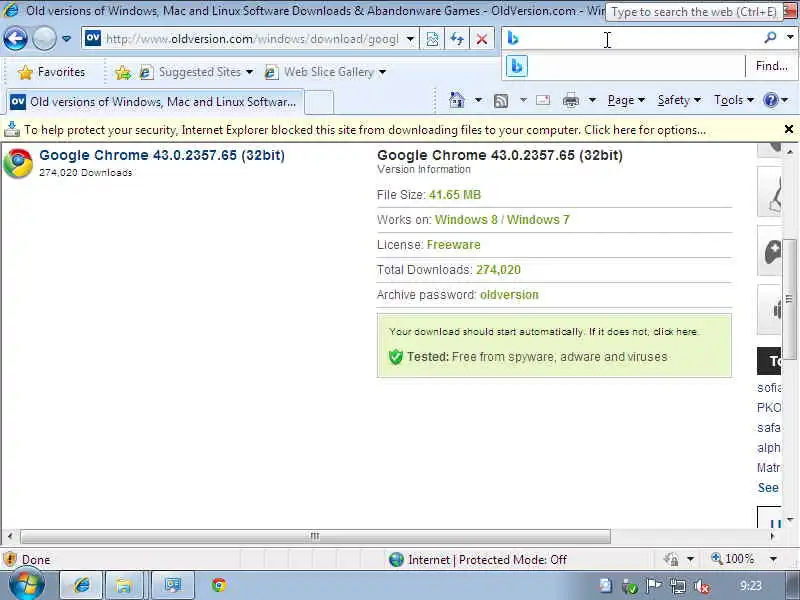Go back with the Back arrow button
800x600 pixels.
15,39
